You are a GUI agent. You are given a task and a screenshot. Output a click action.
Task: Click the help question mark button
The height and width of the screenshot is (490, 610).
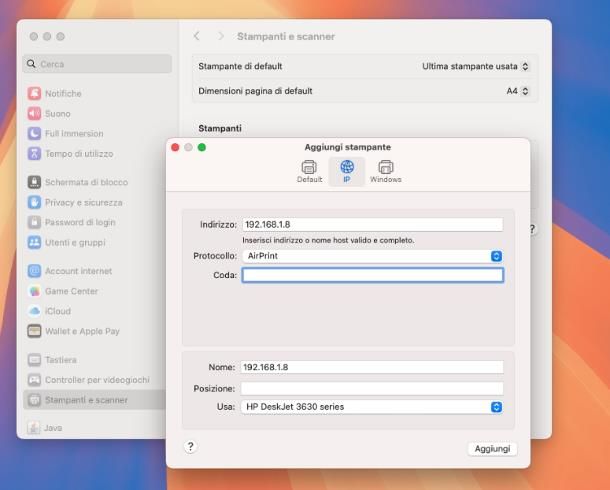(190, 447)
